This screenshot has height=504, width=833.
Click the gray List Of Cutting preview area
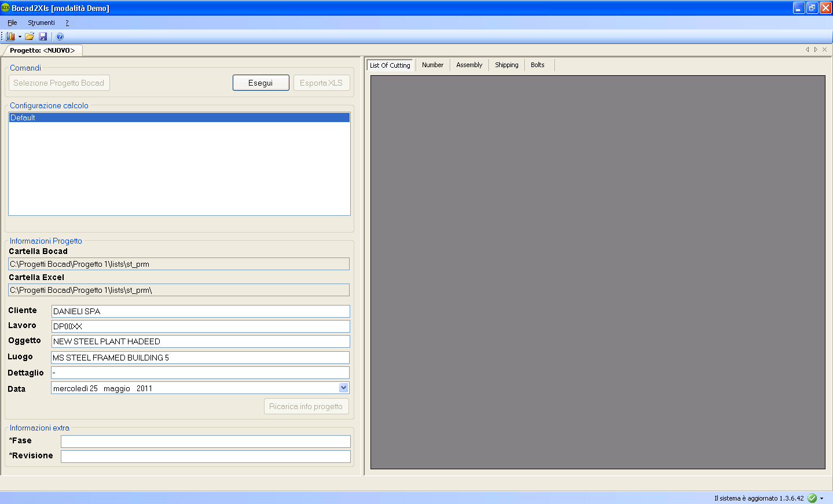598,272
